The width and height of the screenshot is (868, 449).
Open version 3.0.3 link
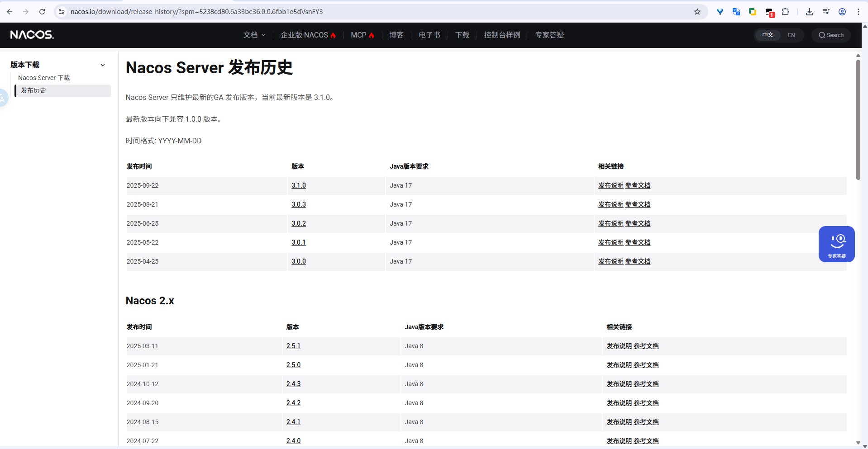(299, 204)
